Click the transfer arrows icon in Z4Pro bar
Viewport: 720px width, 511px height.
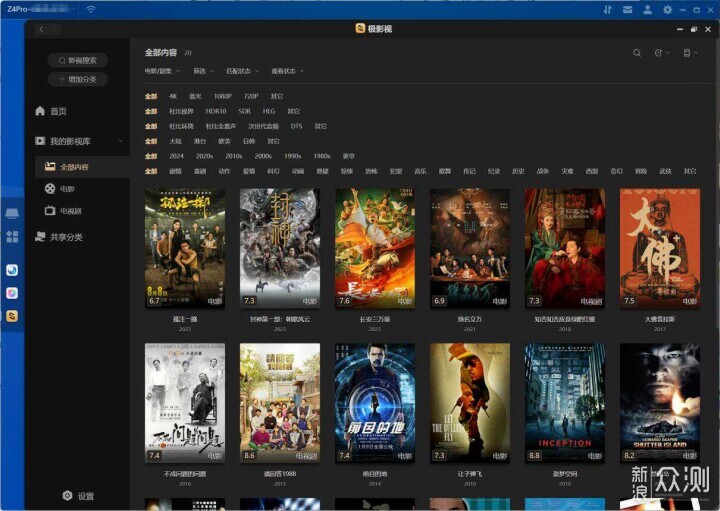coord(608,10)
